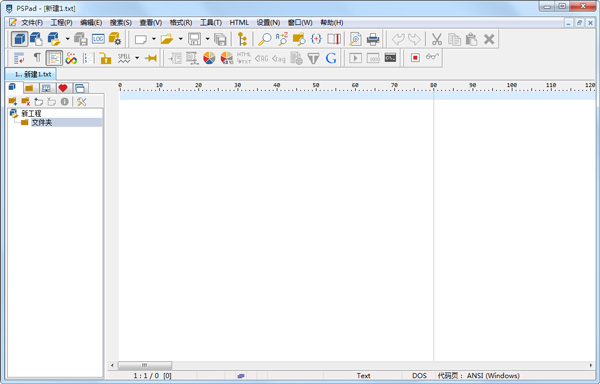Click the eyeglasses icon
The height and width of the screenshot is (384, 600).
(x=432, y=57)
